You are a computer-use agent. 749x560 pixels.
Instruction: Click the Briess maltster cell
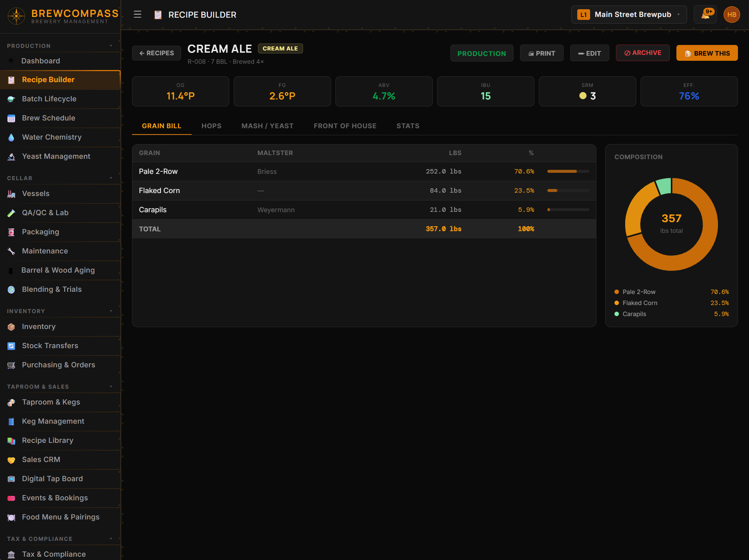267,172
